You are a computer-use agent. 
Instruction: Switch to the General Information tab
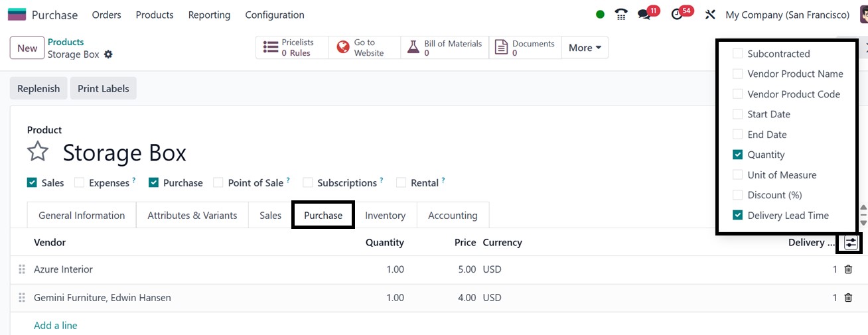click(x=82, y=216)
